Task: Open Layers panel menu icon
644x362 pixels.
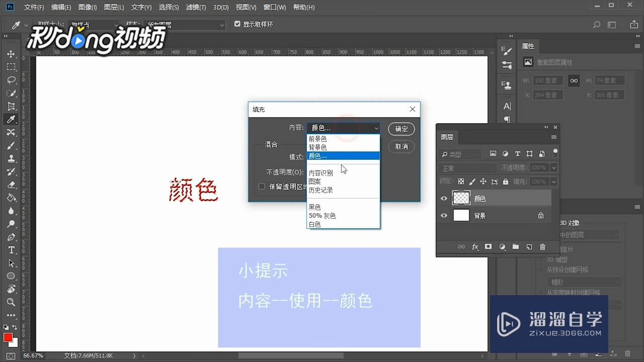Action: tap(554, 137)
